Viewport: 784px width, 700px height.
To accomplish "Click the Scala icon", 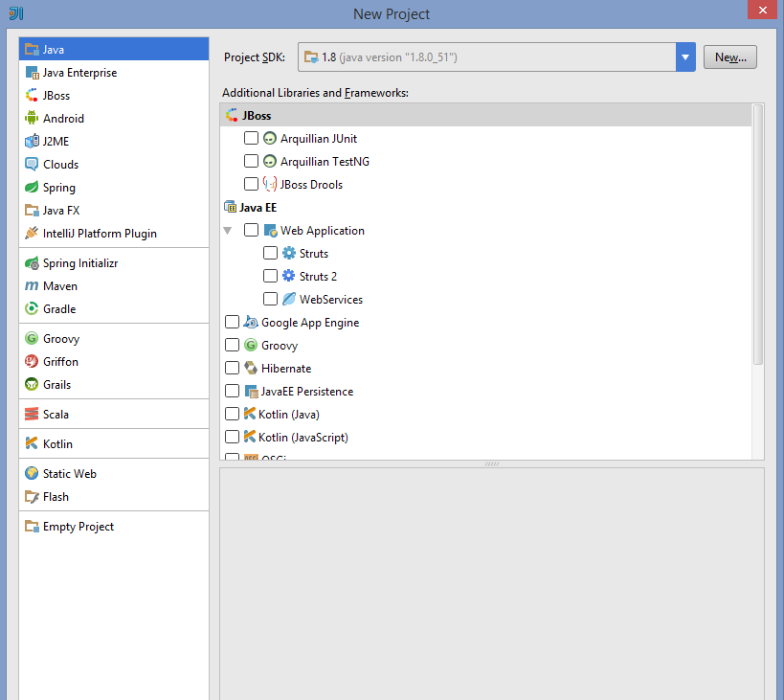I will pos(32,414).
